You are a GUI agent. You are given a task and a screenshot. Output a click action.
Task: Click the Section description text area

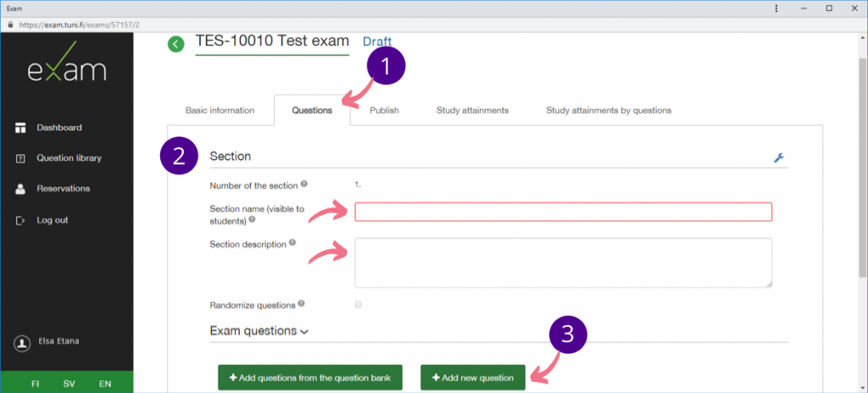[x=563, y=263]
